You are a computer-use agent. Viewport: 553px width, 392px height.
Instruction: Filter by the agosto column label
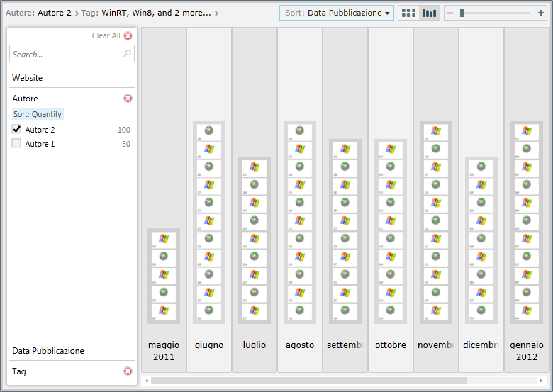(300, 345)
